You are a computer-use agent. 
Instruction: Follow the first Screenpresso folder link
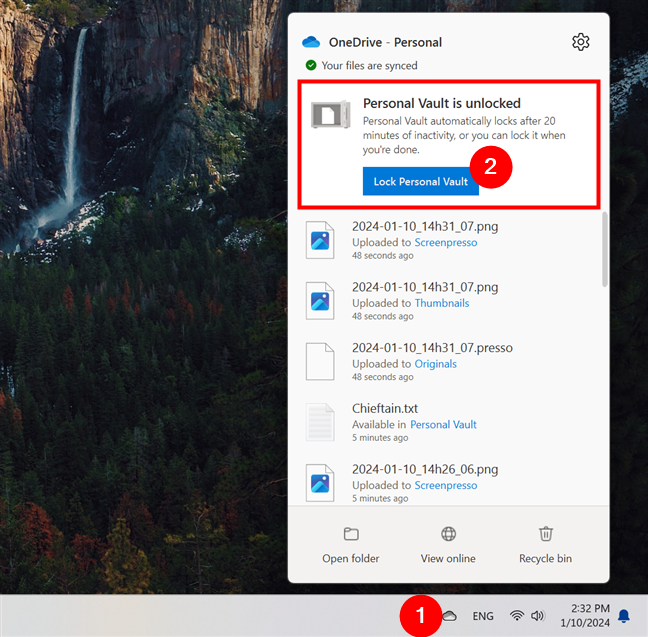click(446, 243)
